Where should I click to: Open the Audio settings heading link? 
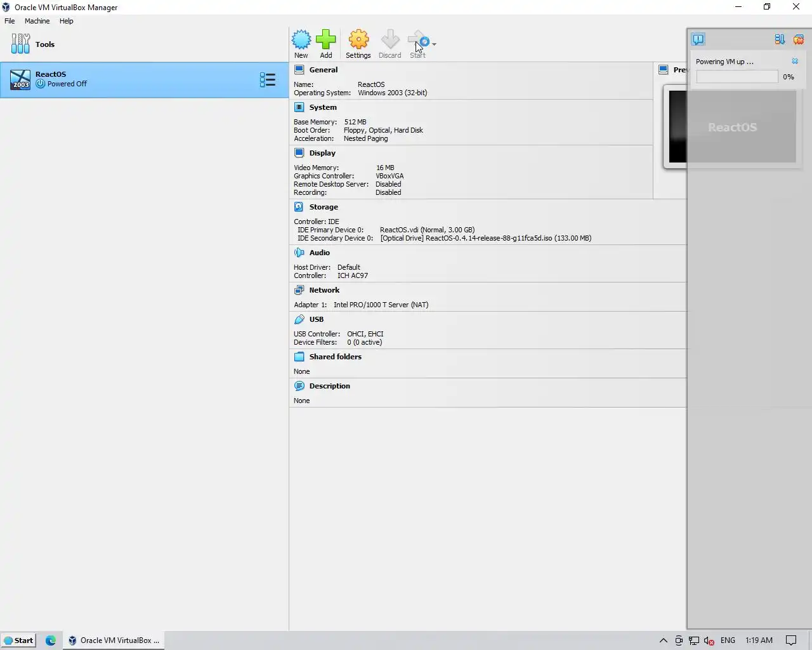tap(320, 253)
